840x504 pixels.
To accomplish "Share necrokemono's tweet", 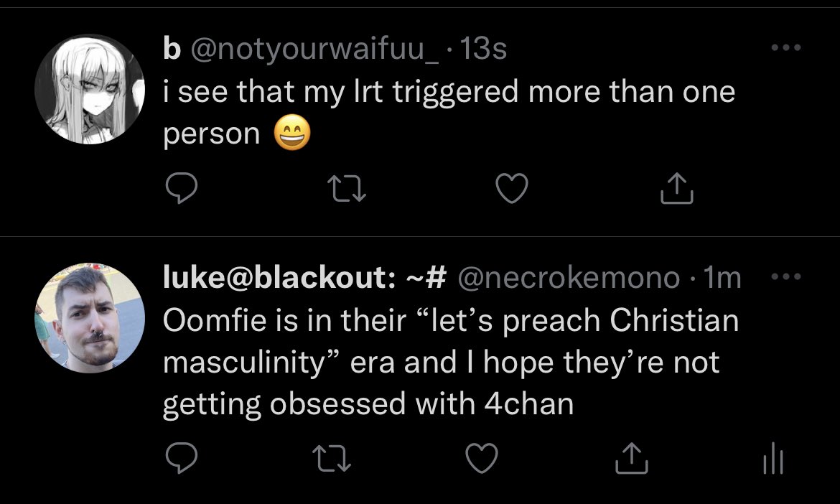I will (x=630, y=459).
